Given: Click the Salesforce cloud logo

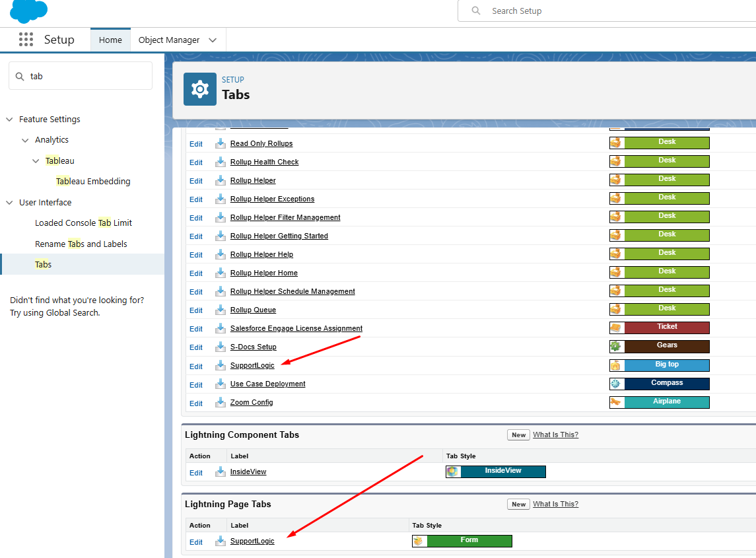Looking at the screenshot, I should coord(28,11).
